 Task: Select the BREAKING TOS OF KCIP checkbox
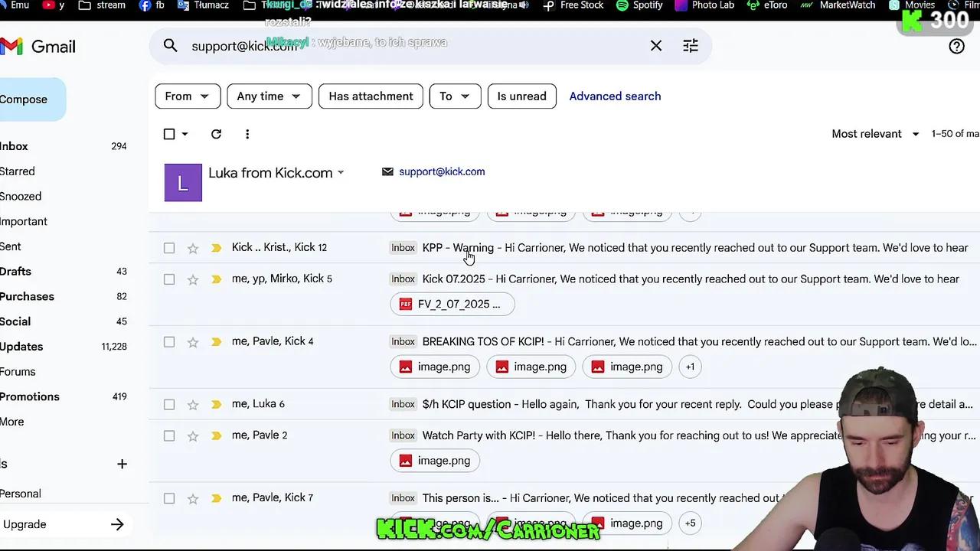tap(169, 342)
